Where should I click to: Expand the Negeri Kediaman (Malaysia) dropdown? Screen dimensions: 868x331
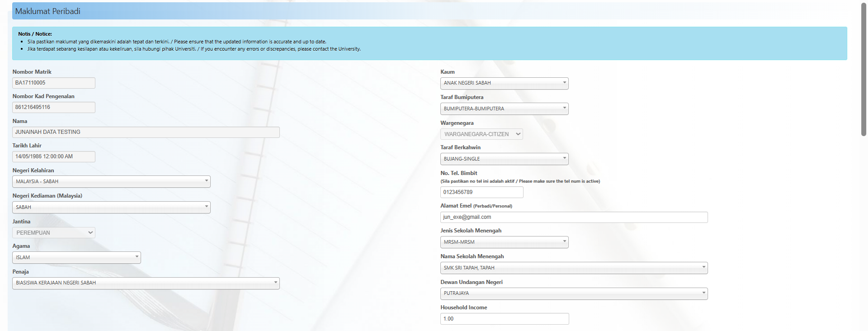pos(111,207)
